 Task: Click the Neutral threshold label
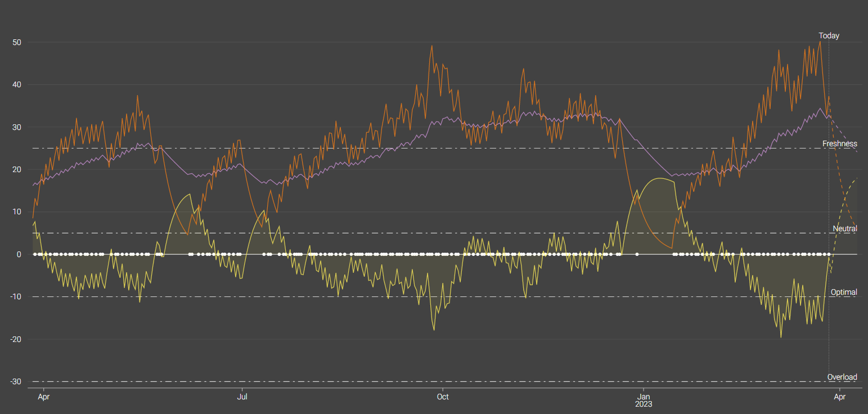(x=845, y=229)
